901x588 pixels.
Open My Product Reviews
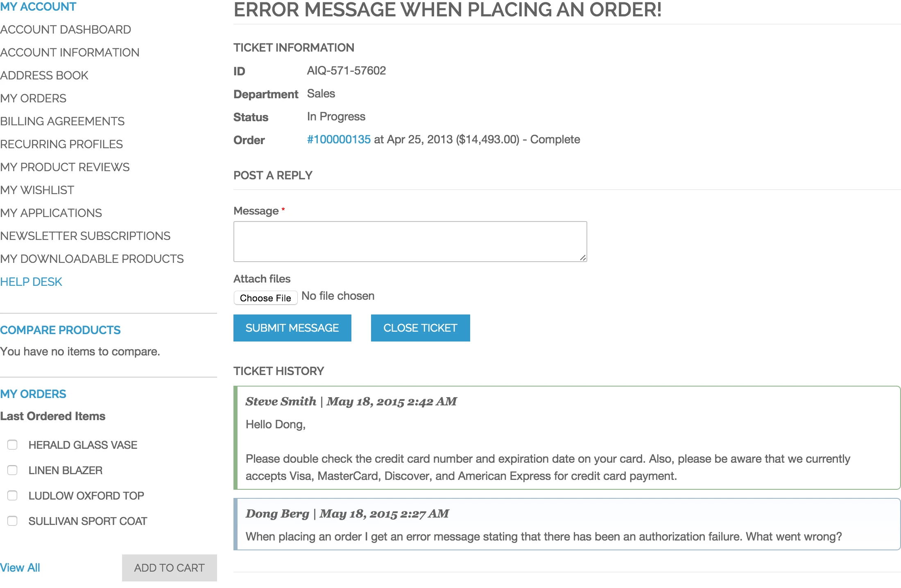click(x=65, y=167)
